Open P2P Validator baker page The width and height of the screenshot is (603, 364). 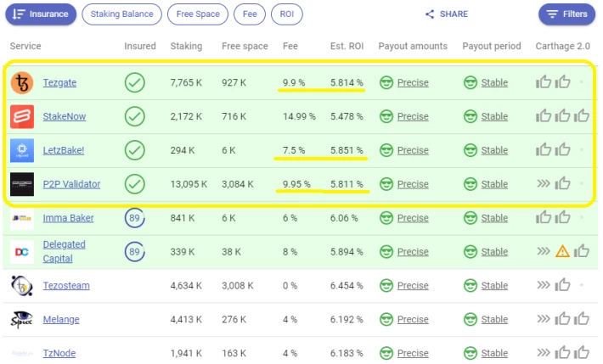[71, 184]
